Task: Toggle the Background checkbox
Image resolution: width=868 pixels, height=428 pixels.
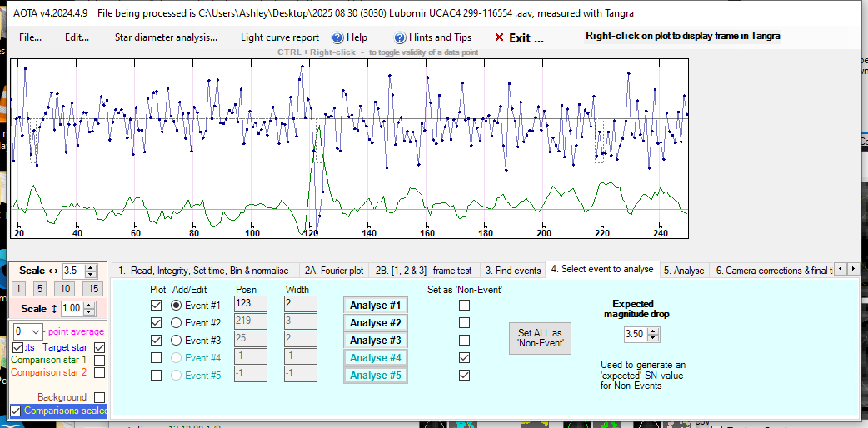Action: click(100, 398)
